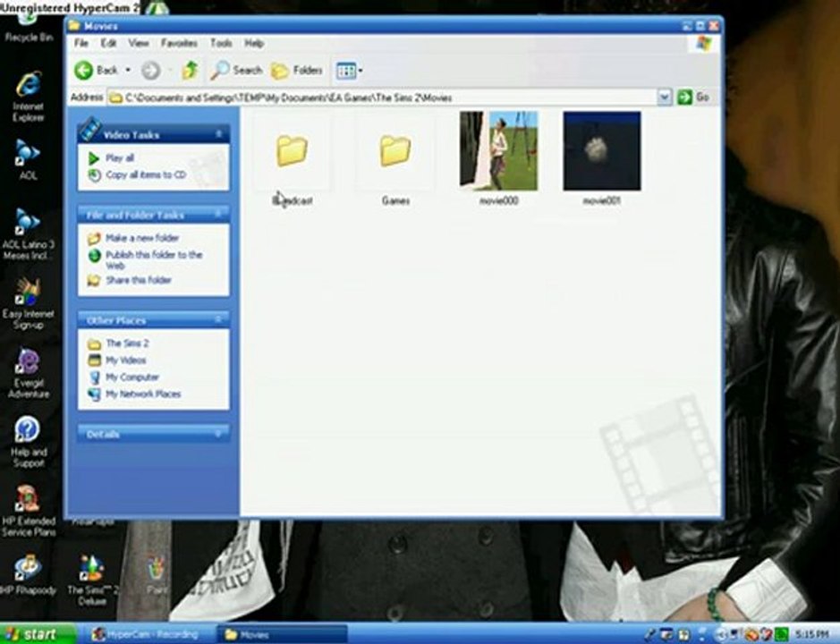Screen dimensions: 840x644
Task: Click the HP Rhapsody desktop icon
Action: coord(29,574)
